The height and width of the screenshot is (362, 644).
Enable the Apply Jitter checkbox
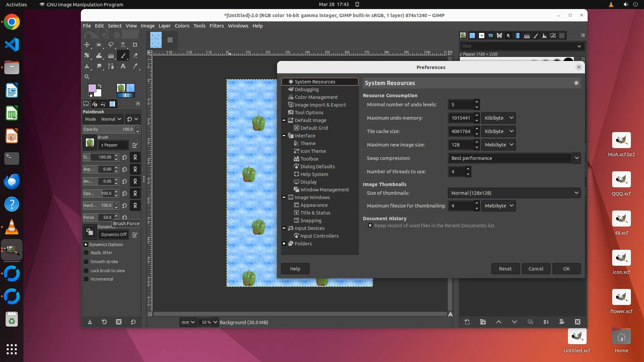86,253
